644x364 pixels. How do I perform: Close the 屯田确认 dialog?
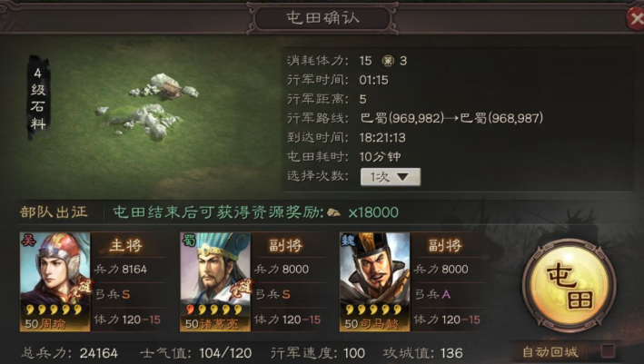point(636,18)
